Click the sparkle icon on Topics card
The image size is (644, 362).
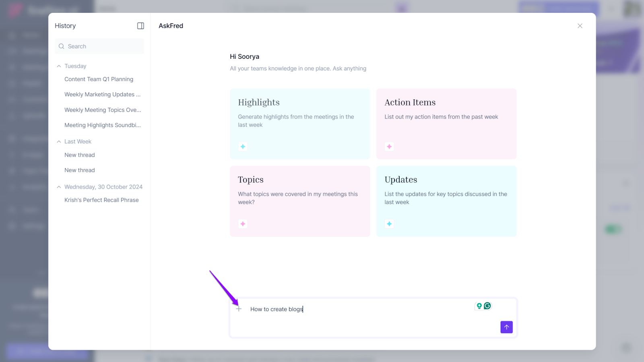point(243,224)
